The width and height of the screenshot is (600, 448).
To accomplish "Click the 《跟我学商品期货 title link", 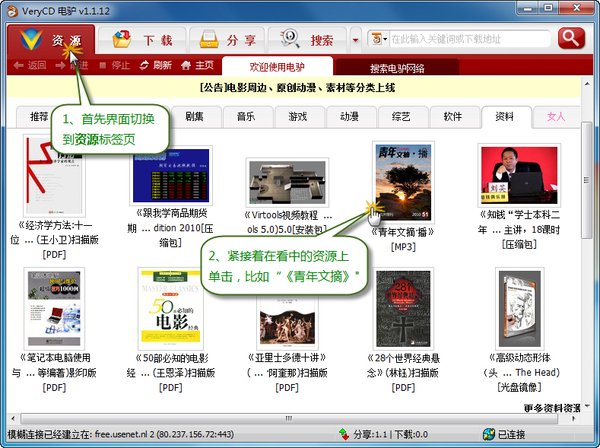I will pyautogui.click(x=171, y=228).
